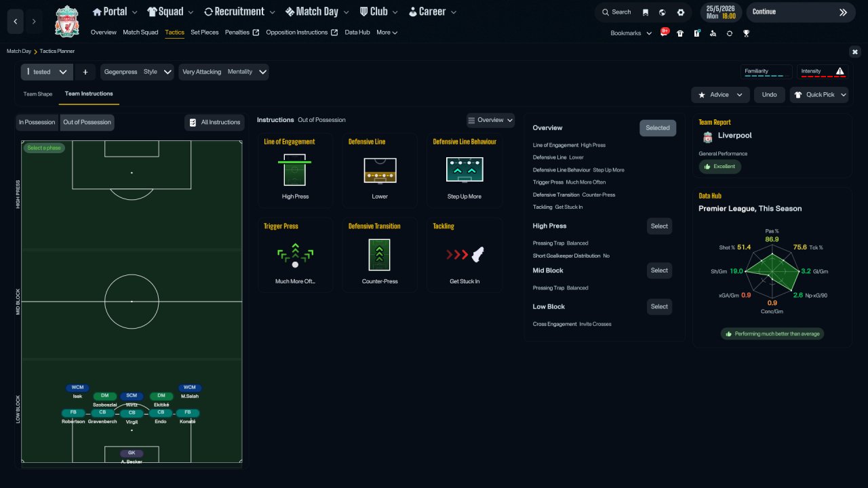
Task: Switch to the Team Shape tab
Action: [38, 94]
